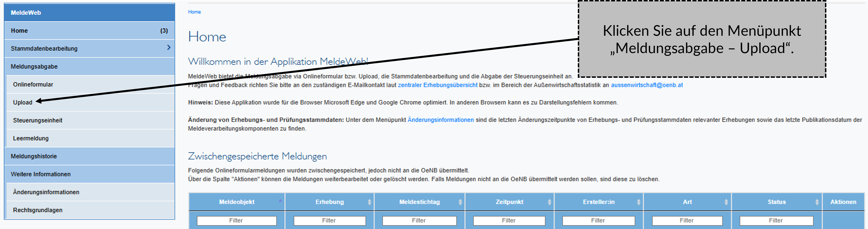Image resolution: width=868 pixels, height=229 pixels.
Task: Click sort arrows on Art column
Action: coord(726,202)
